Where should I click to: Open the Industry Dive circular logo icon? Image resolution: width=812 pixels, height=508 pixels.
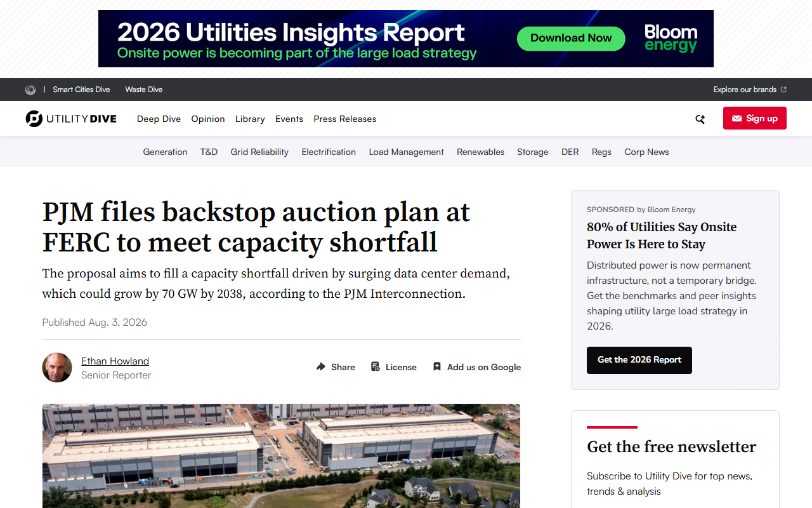(30, 90)
